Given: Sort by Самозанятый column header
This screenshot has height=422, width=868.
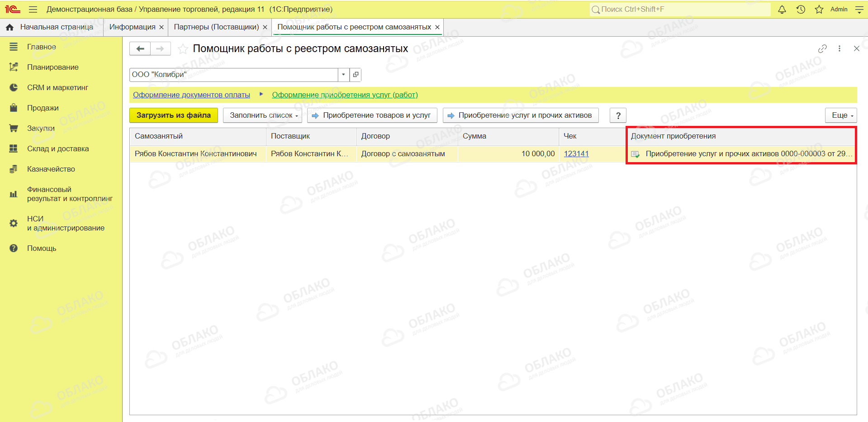Looking at the screenshot, I should (198, 136).
